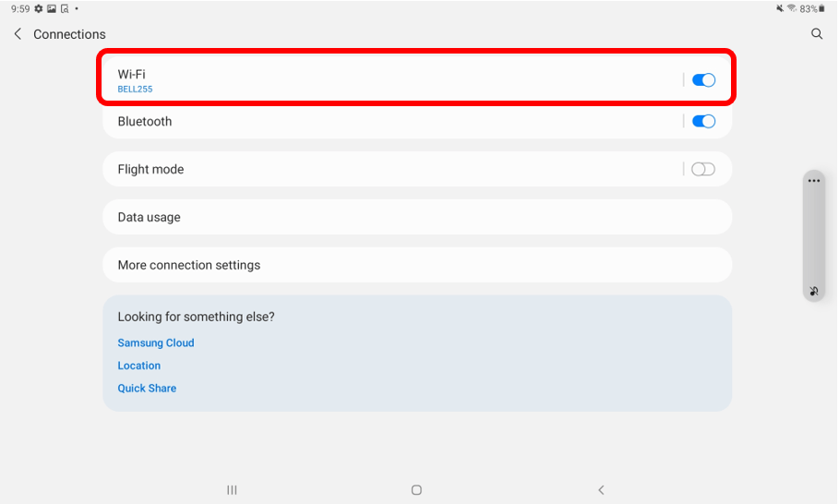Open More connection settings
Screen dimensions: 839x504
coord(417,265)
